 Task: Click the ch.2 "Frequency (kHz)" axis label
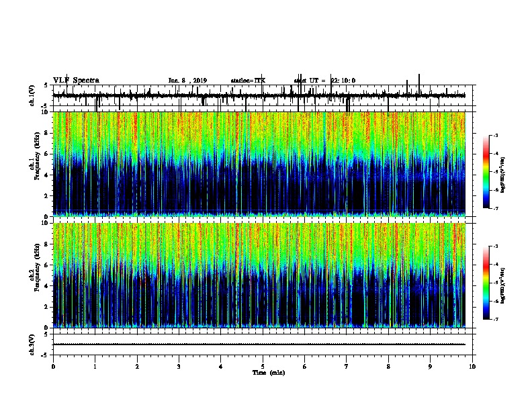click(x=37, y=267)
